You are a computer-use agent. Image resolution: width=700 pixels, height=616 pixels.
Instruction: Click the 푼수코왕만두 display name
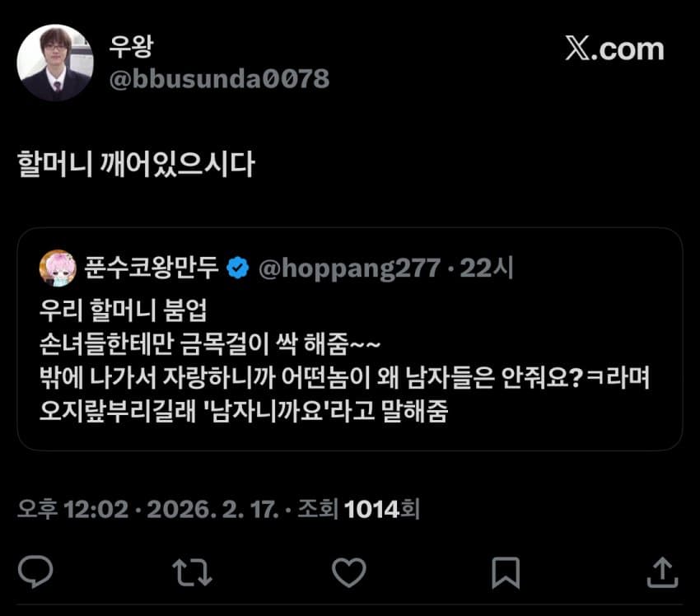tap(151, 268)
